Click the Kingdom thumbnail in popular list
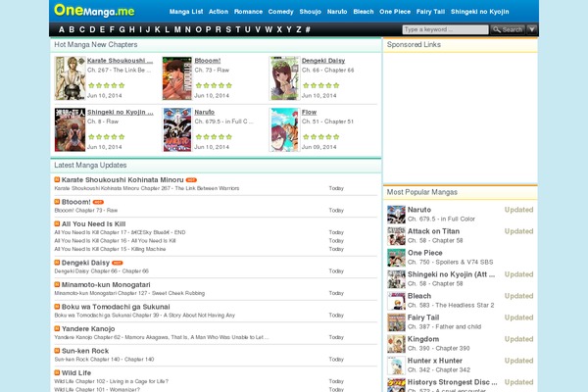 click(396, 344)
